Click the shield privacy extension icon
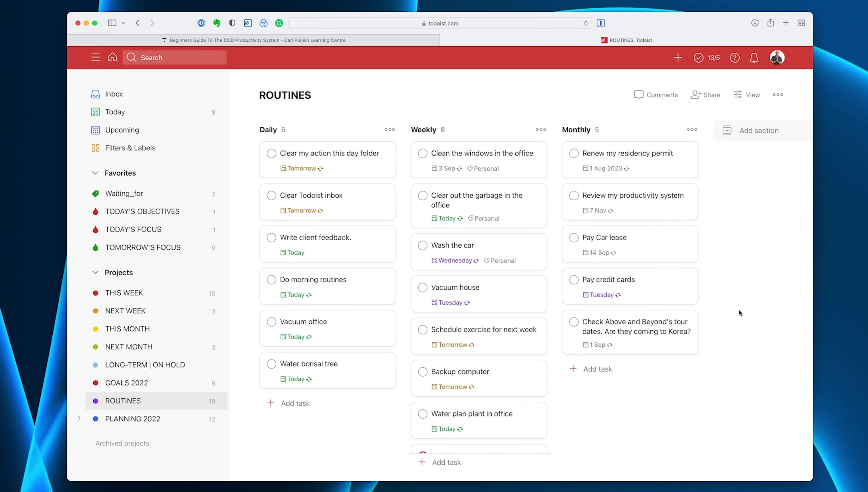 pos(232,23)
